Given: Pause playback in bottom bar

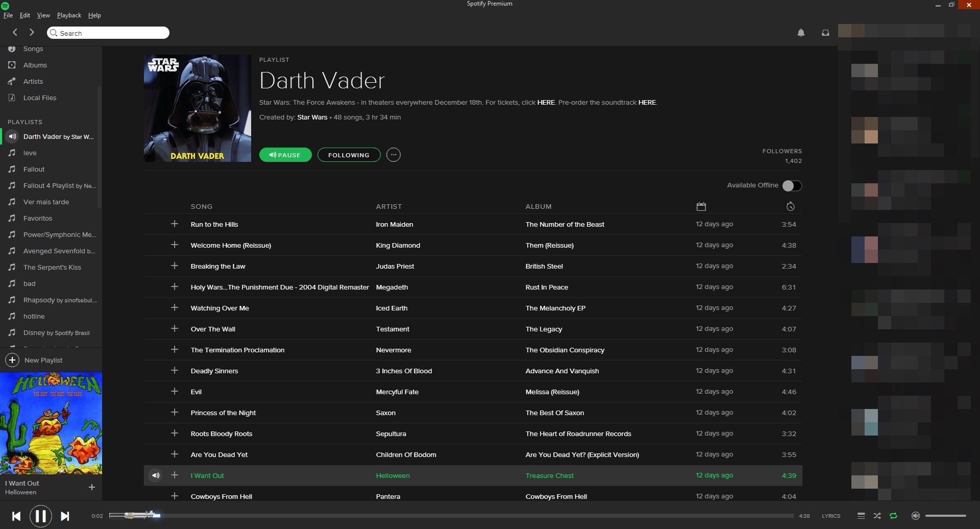Looking at the screenshot, I should pos(41,516).
